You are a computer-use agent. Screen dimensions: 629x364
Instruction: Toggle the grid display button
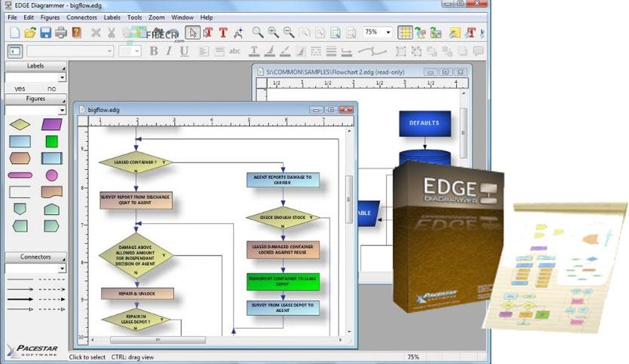(x=405, y=32)
